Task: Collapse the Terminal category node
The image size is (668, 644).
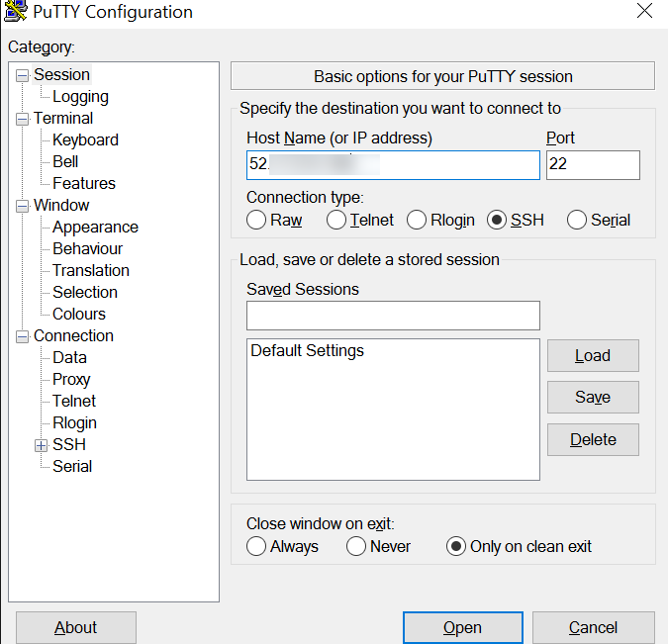Action: tap(23, 119)
